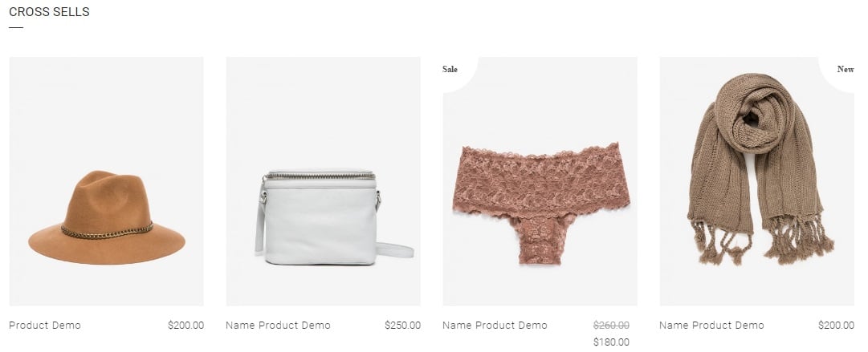Open the 'Product Demo' hat title link
The width and height of the screenshot is (868, 352).
coord(45,326)
